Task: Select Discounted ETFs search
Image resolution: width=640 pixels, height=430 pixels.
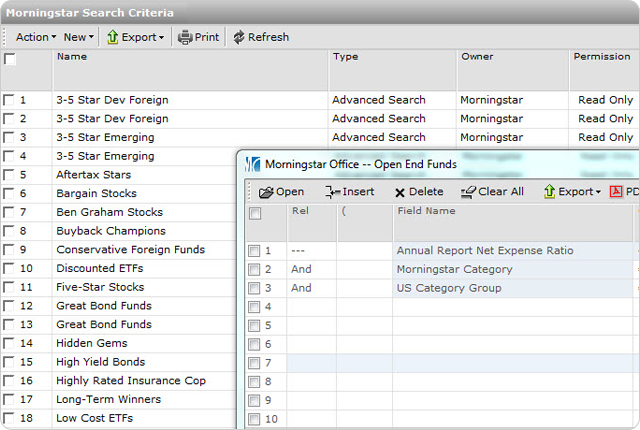Action: (100, 268)
